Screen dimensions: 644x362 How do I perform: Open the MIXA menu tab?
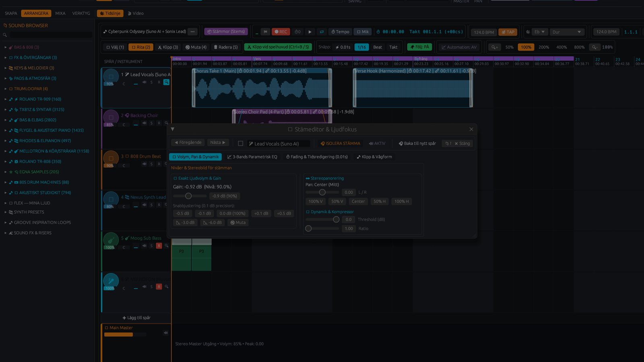(x=60, y=13)
